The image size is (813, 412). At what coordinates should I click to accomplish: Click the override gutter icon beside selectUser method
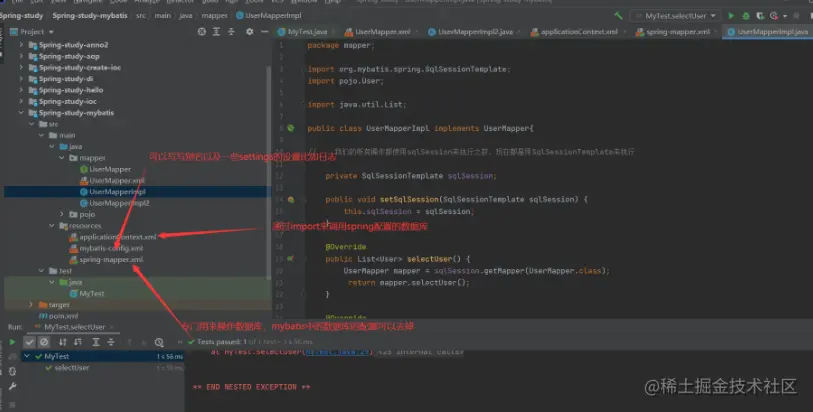coord(291,259)
